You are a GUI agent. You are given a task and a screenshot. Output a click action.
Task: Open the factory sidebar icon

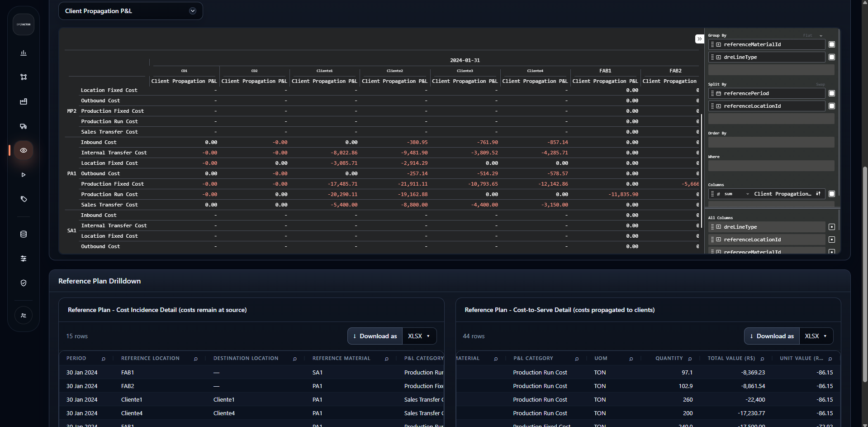pyautogui.click(x=24, y=101)
